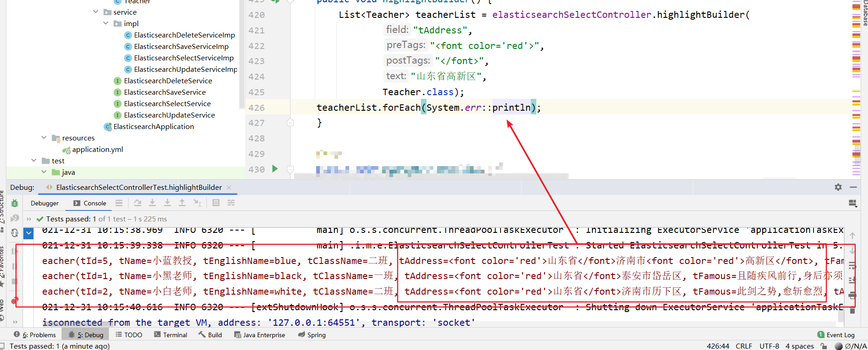Select ElasticsearchUpdateService interface
Screen dimensions: 868x350
[x=169, y=115]
